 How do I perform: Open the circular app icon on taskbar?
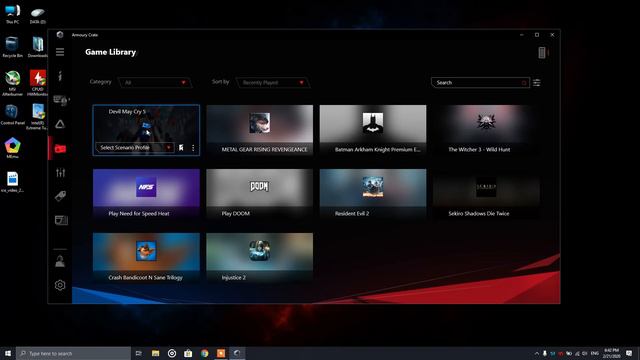coord(172,353)
